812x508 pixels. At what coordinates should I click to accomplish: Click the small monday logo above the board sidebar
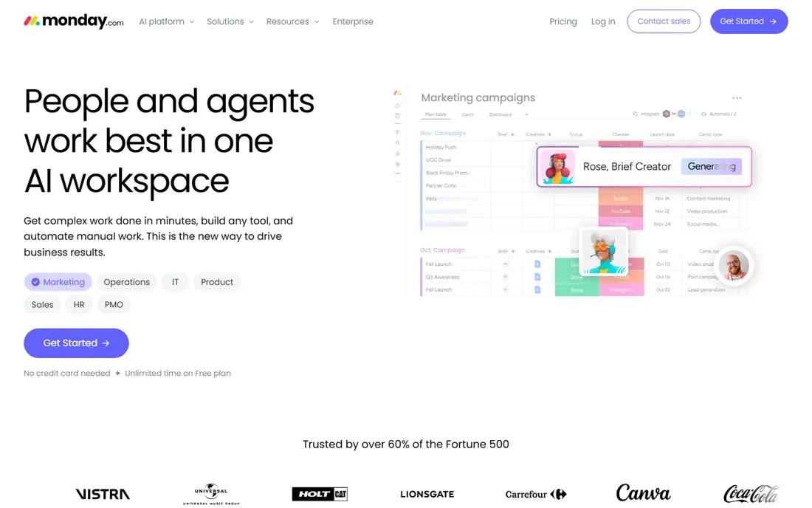click(x=397, y=93)
